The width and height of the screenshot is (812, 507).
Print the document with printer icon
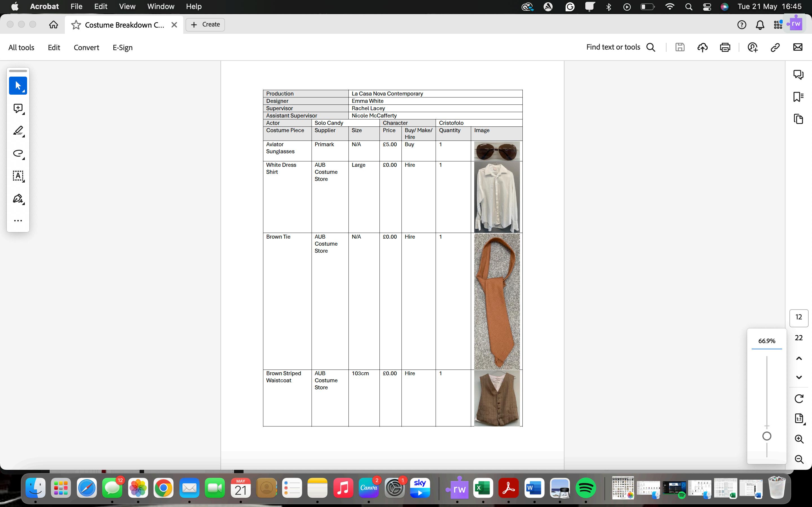[x=725, y=47]
